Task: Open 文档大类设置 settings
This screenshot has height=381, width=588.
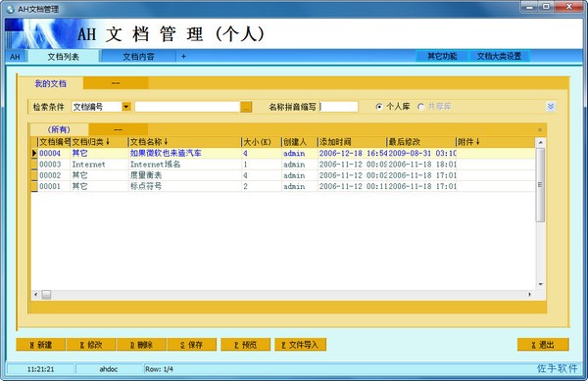Action: pyautogui.click(x=499, y=56)
